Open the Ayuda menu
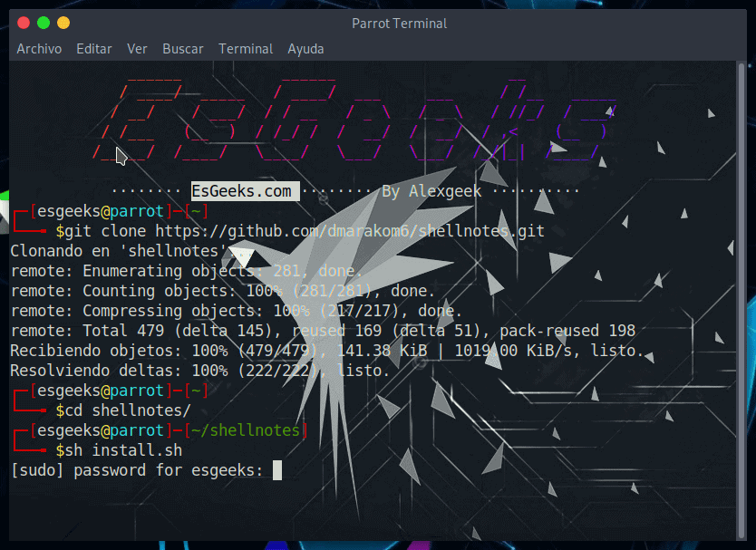Viewport: 756px width, 550px height. pyautogui.click(x=305, y=49)
